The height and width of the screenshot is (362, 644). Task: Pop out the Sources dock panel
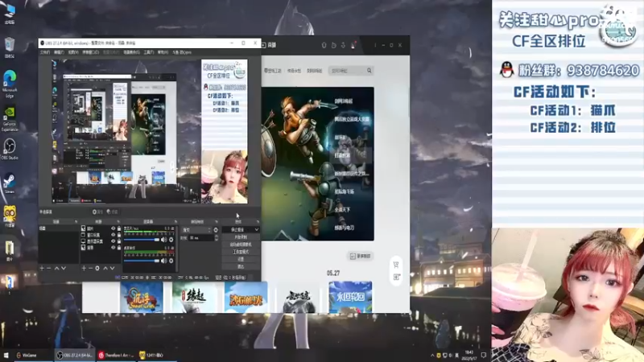tap(118, 222)
